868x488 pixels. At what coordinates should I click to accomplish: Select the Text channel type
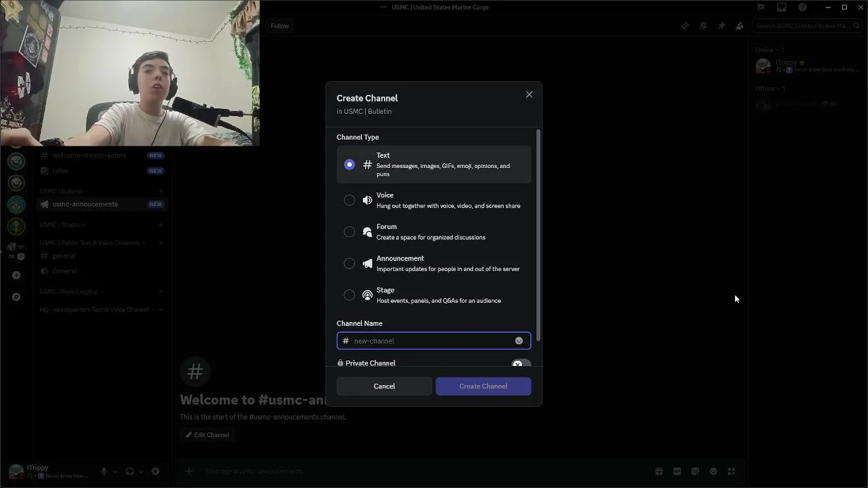click(433, 165)
